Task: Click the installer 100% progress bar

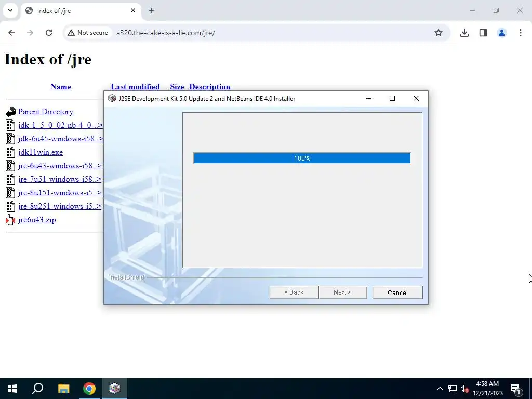Action: click(x=302, y=158)
